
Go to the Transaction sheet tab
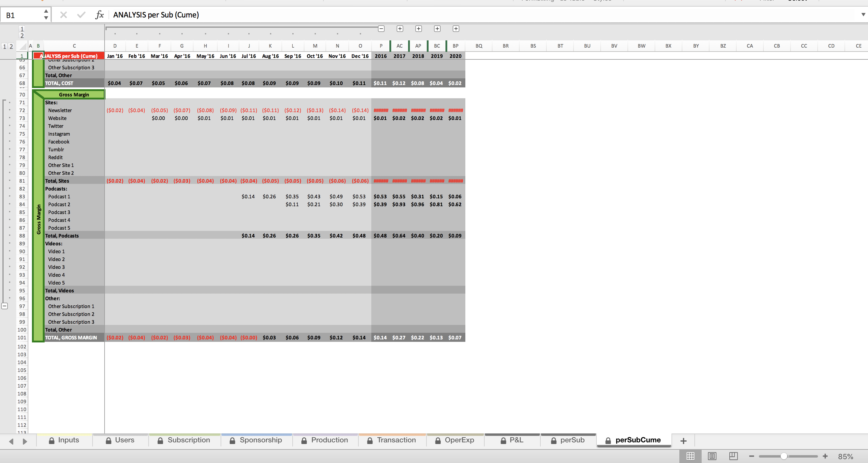(x=392, y=440)
